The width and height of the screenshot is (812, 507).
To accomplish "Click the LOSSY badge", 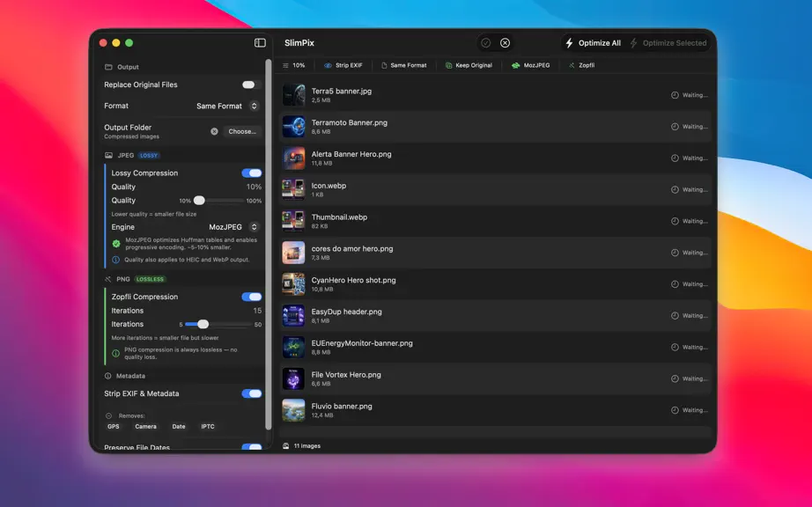I will pyautogui.click(x=149, y=155).
